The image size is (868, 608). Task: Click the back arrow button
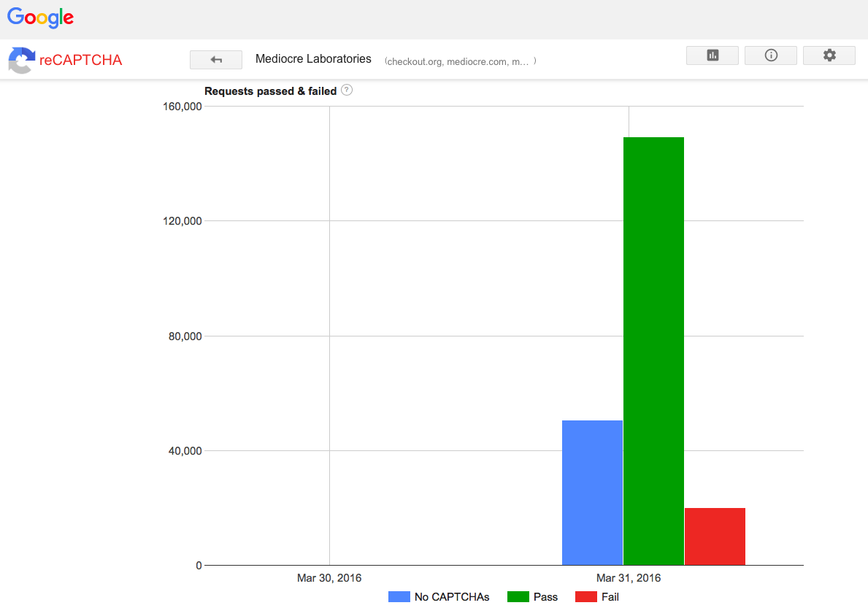[215, 60]
